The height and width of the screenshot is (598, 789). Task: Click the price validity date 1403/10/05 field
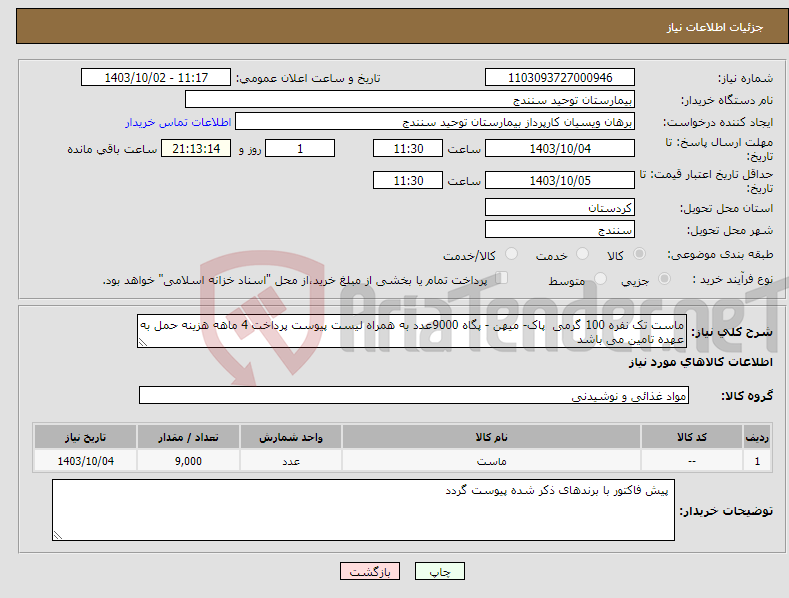(x=560, y=180)
